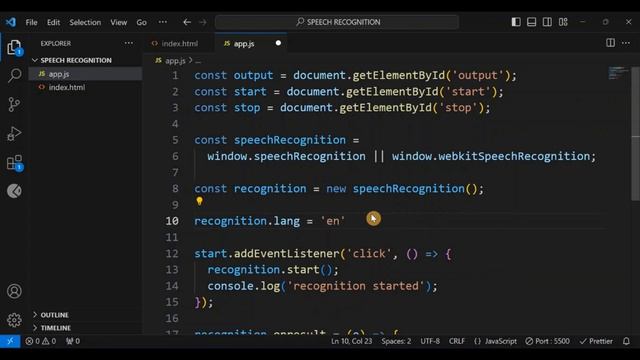This screenshot has width=640, height=360.
Task: Open the File menu
Action: click(31, 22)
